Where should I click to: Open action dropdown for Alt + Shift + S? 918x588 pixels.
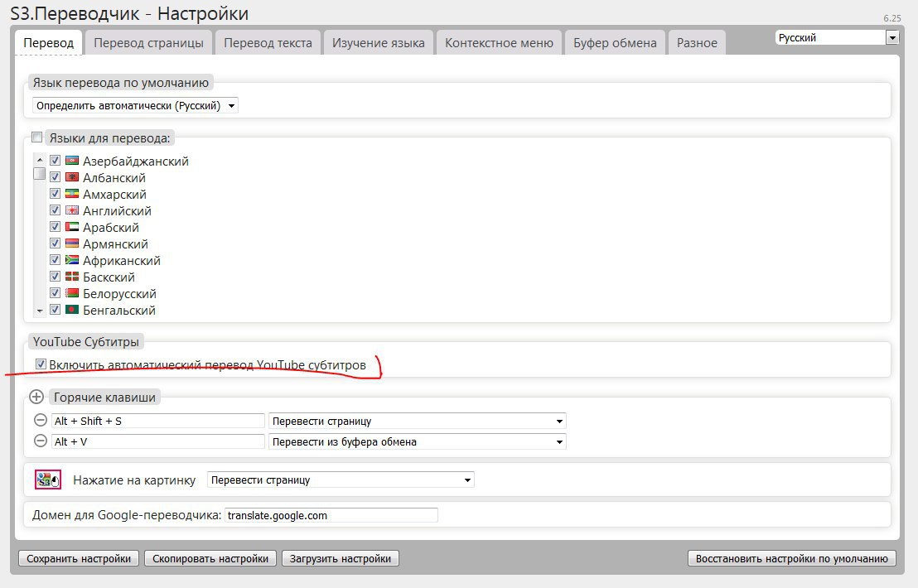[417, 422]
